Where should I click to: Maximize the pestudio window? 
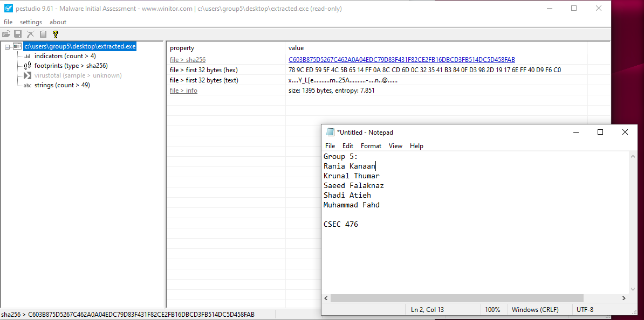[574, 8]
